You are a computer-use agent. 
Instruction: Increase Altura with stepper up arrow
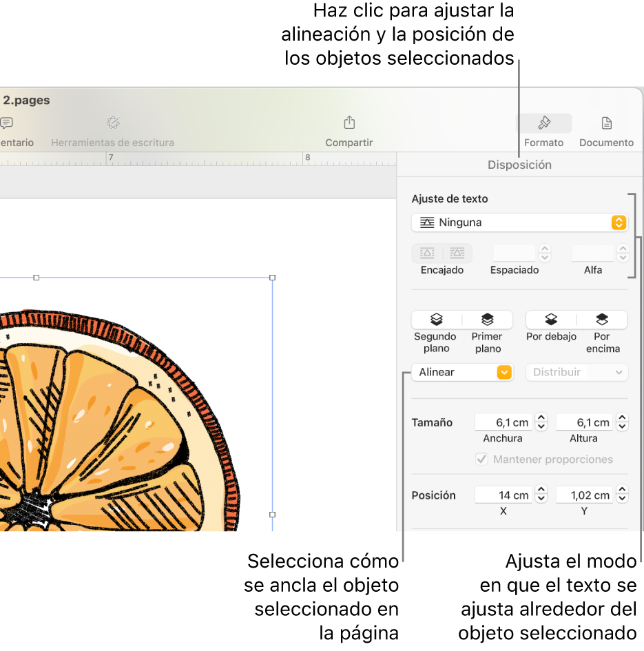tap(622, 417)
